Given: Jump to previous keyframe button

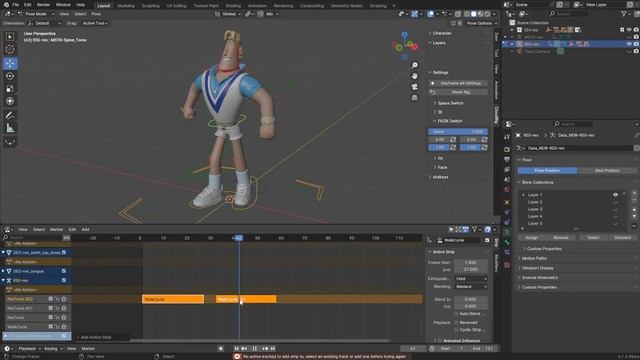Looking at the screenshot, I should click(x=244, y=349).
